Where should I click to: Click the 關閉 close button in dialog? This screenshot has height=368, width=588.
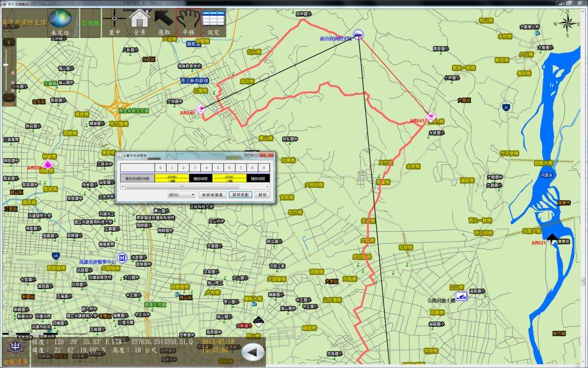(262, 194)
